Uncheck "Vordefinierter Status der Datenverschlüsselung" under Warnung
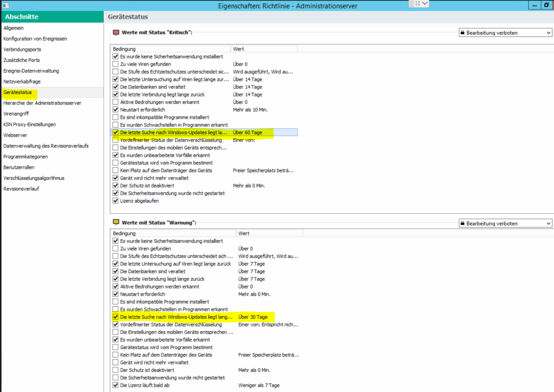This screenshot has width=554, height=392. (x=116, y=324)
